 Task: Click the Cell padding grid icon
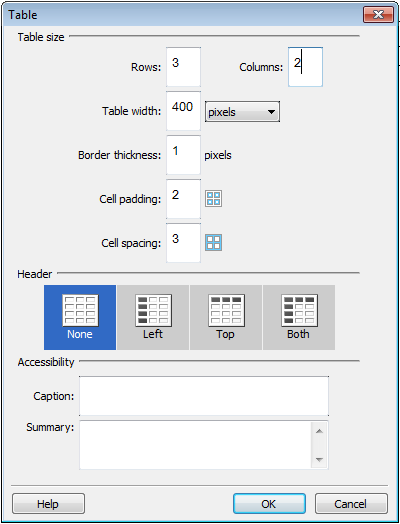213,199
